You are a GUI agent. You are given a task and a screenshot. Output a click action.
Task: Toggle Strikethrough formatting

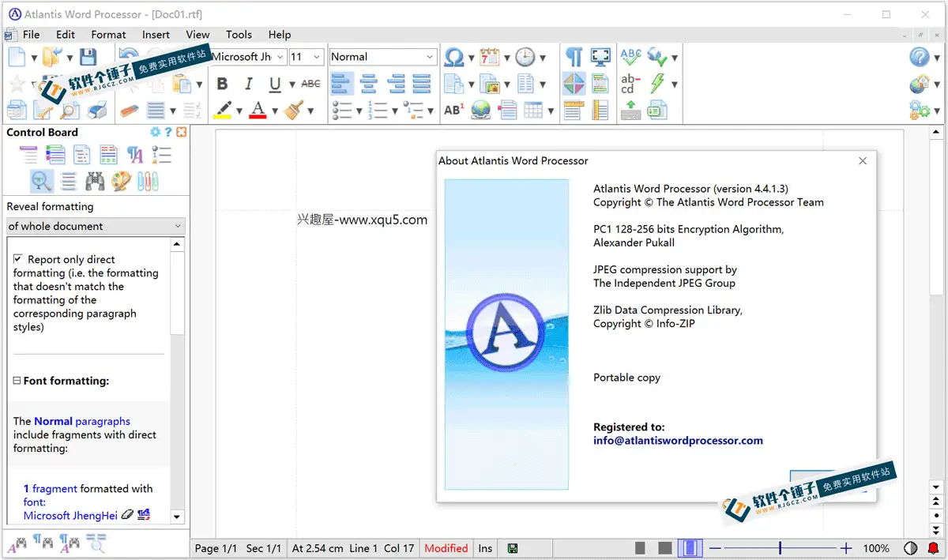[x=311, y=84]
